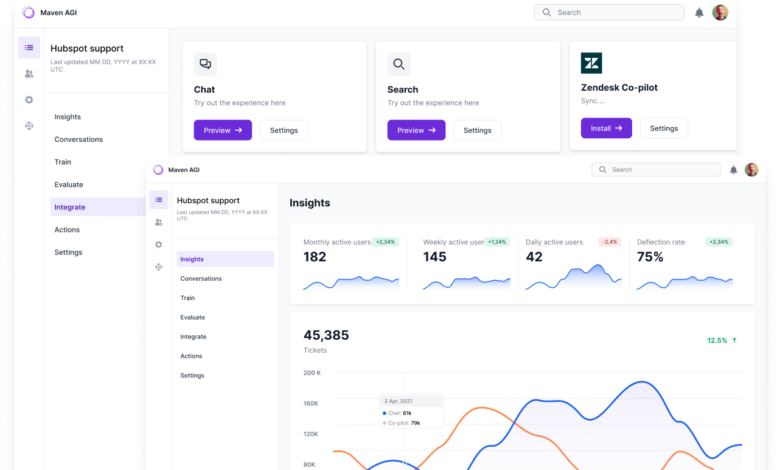780x470 pixels.
Task: Click the +2,34% badge for Deflection rate
Action: click(719, 242)
